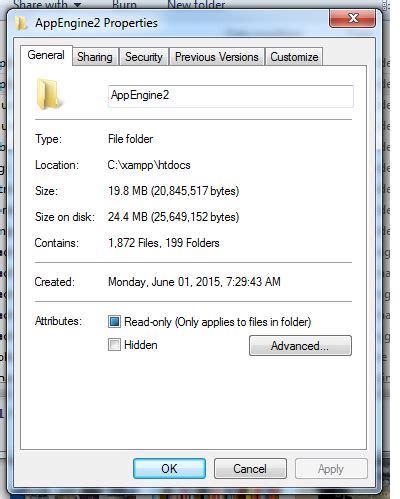Click New folder in the Explorer toolbar

pos(196,5)
